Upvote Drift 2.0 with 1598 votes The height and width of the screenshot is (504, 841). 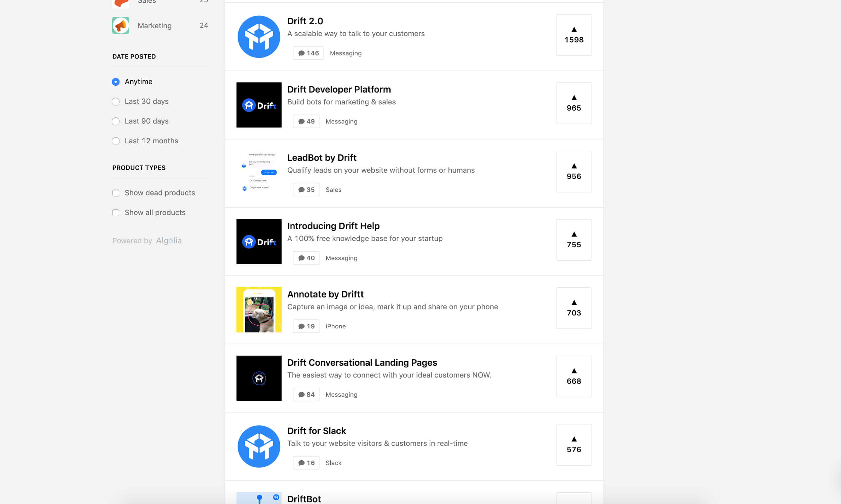coord(574,35)
